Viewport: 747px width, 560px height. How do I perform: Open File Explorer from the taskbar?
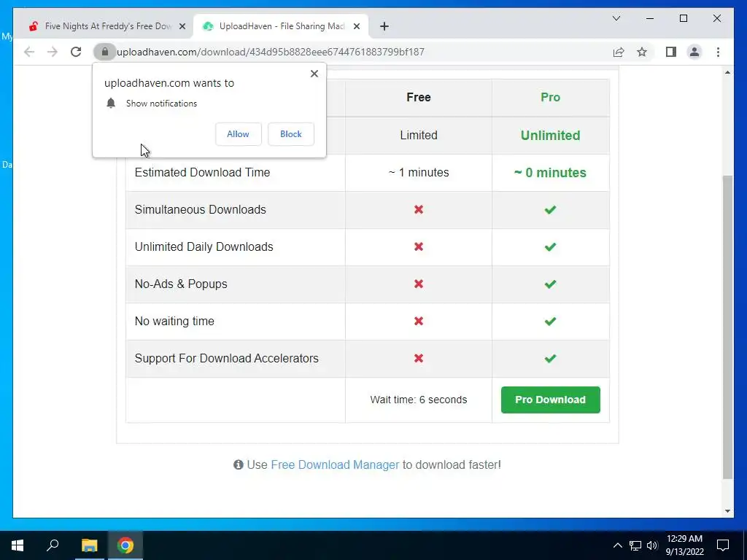pyautogui.click(x=89, y=545)
